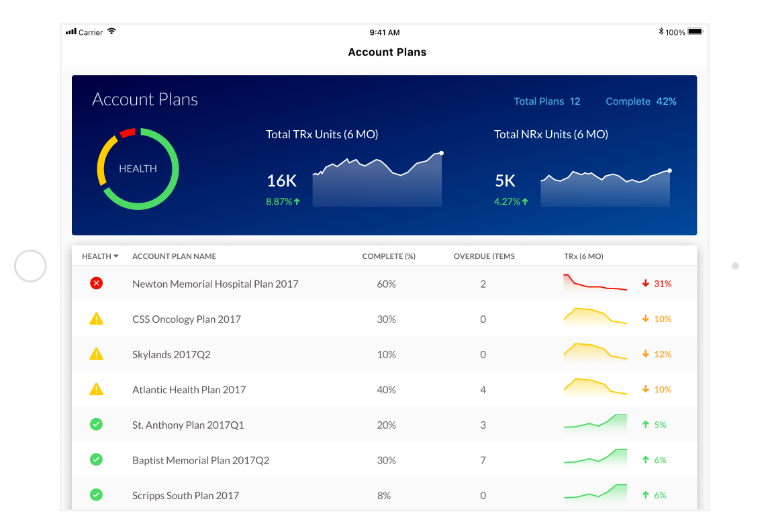
Task: Click the red error icon for Newton Memorial
Action: tap(97, 283)
